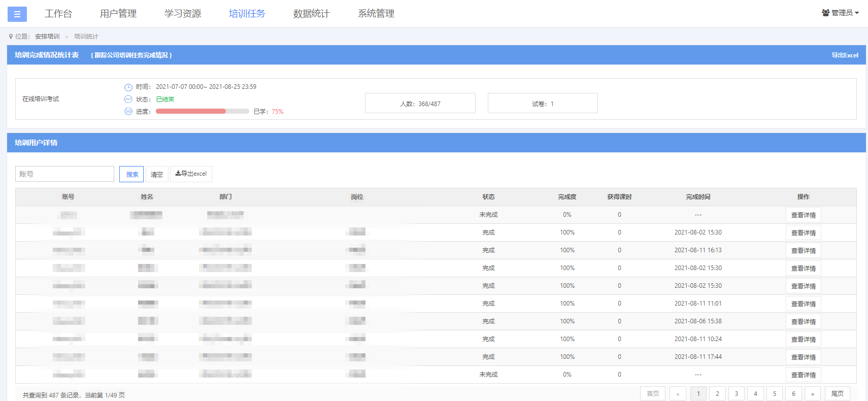868x401 pixels.
Task: View details for row completed 2021-08-11 10:24
Action: point(803,340)
